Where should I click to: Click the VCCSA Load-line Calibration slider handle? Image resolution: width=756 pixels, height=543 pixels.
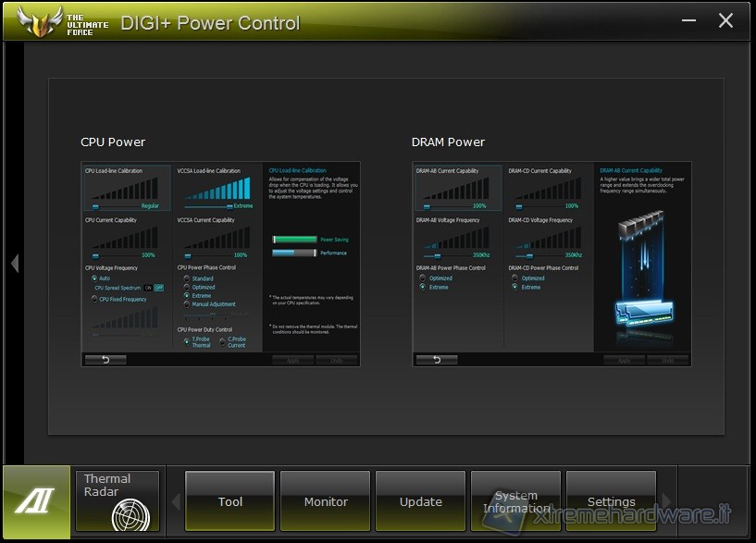229,205
